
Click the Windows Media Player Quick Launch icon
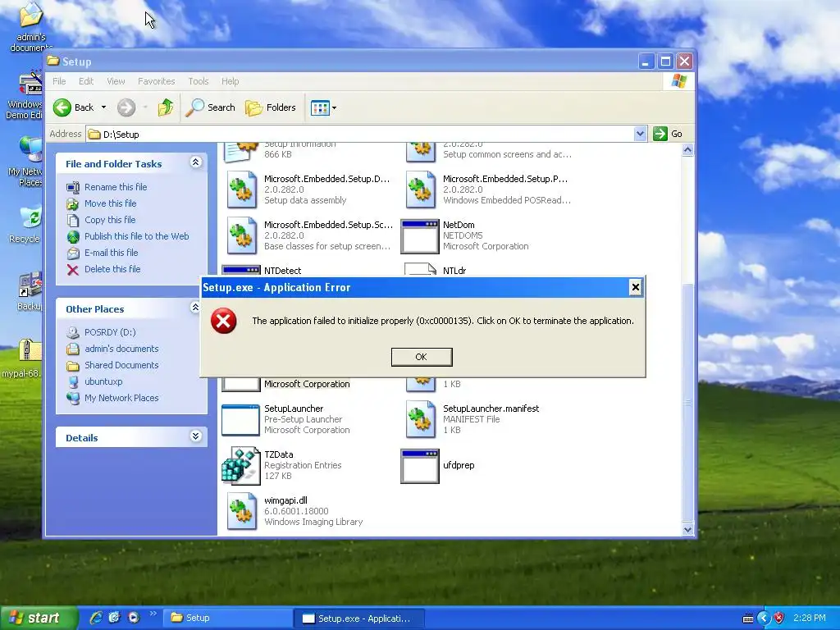click(134, 618)
